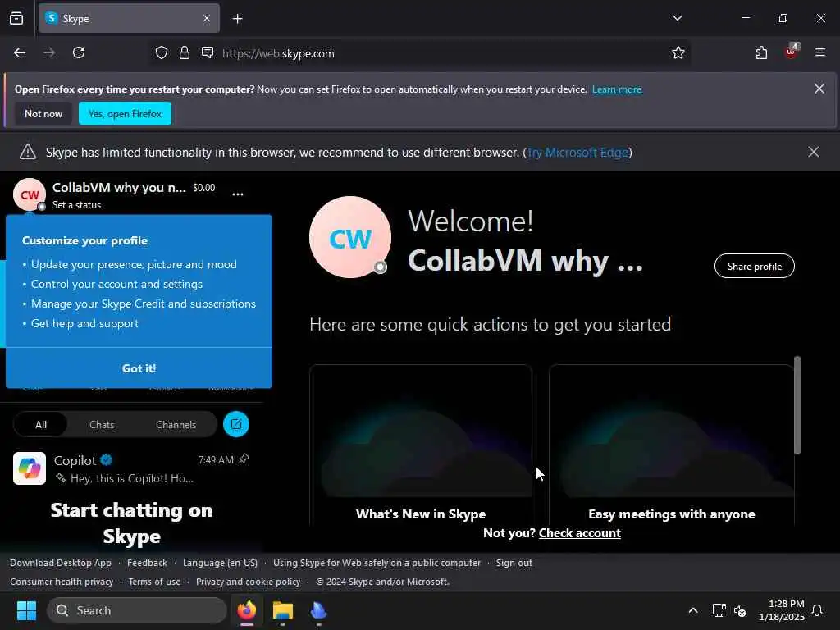Click the muted volume tray icon
Image resolution: width=840 pixels, height=630 pixels.
(x=740, y=610)
